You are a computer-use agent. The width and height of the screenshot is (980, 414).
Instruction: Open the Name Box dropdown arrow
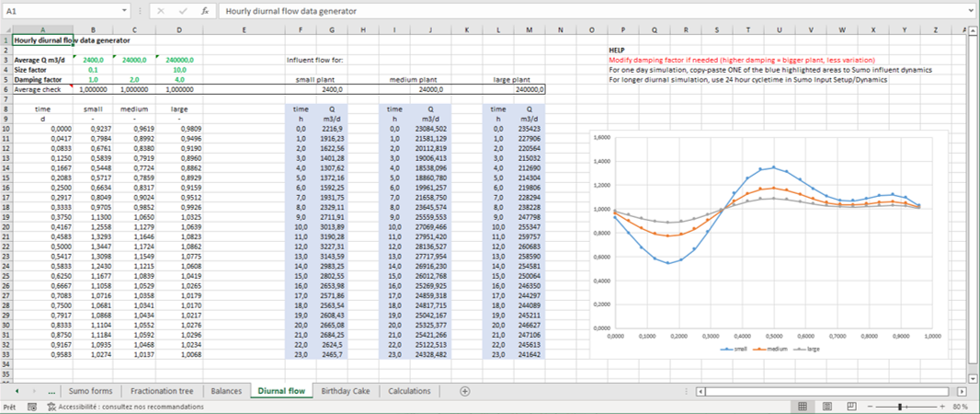point(125,10)
